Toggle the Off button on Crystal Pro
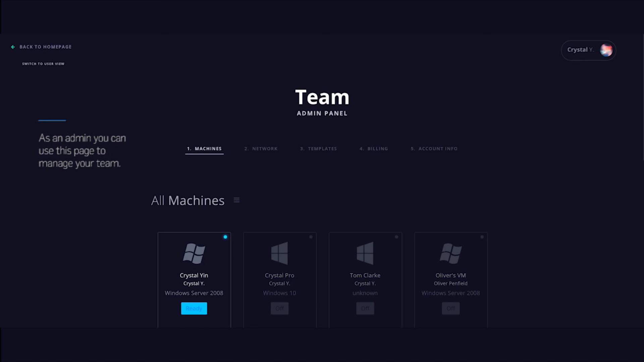This screenshot has height=362, width=644. [279, 308]
